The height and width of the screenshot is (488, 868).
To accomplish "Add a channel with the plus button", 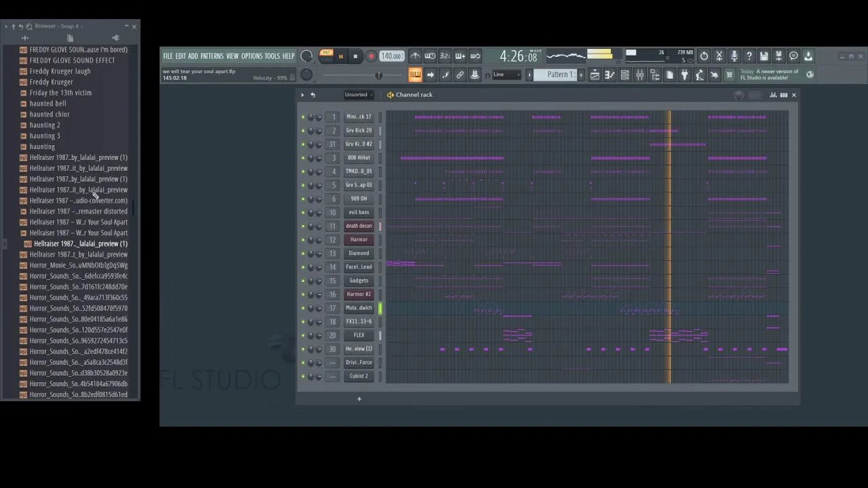I will click(x=359, y=399).
